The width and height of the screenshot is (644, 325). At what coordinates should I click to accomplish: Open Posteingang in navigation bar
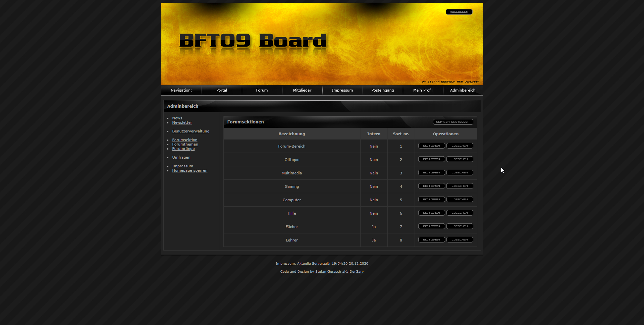coord(382,90)
